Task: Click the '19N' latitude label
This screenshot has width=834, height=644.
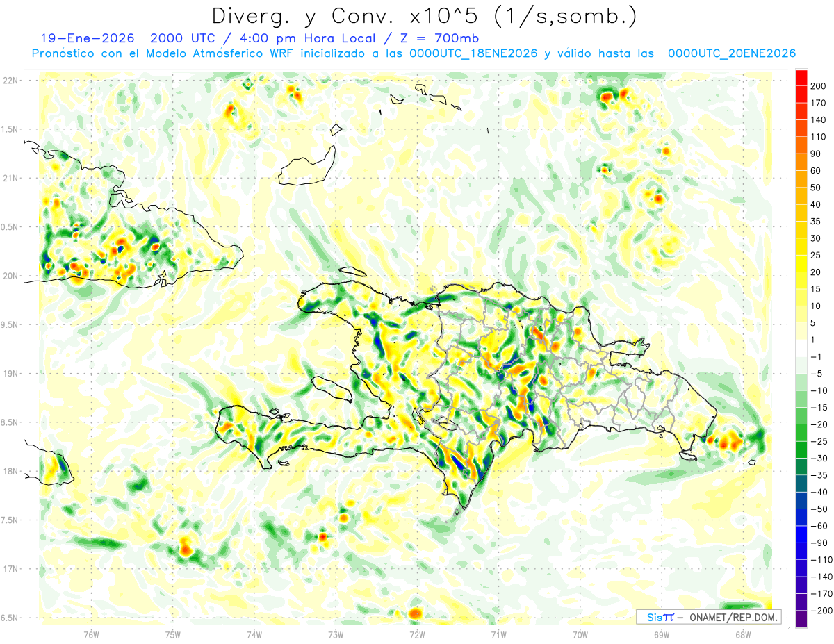Action: pyautogui.click(x=10, y=374)
